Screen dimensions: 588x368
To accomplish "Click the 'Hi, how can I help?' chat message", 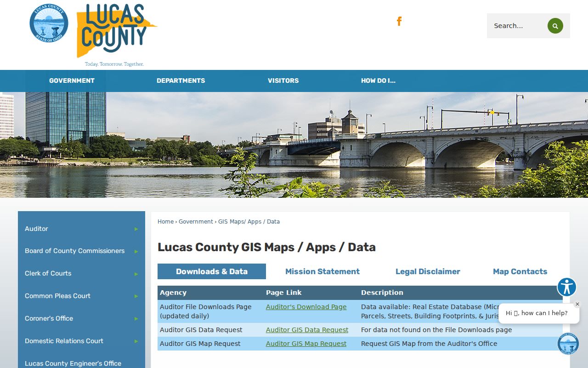I will pos(537,313).
